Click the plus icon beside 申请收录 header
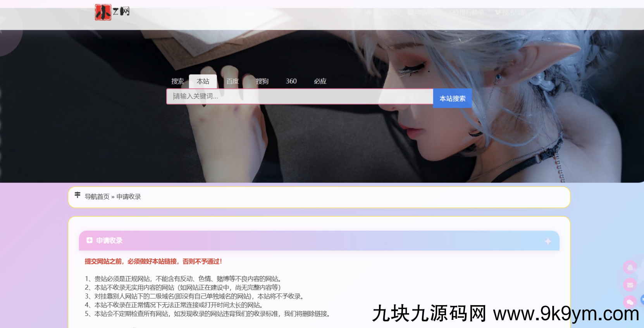Image resolution: width=644 pixels, height=328 pixels. [x=90, y=240]
